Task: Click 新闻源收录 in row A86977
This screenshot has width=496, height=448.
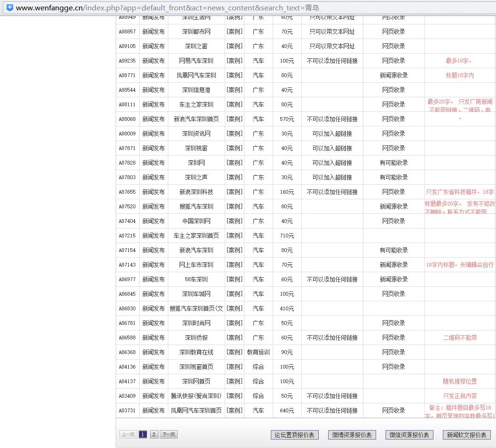Action: pyautogui.click(x=394, y=279)
